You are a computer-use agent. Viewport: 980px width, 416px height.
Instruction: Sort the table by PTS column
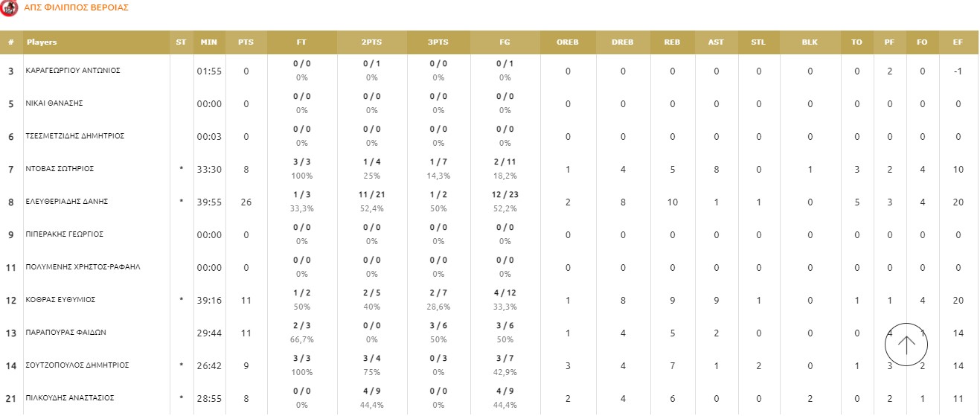246,42
